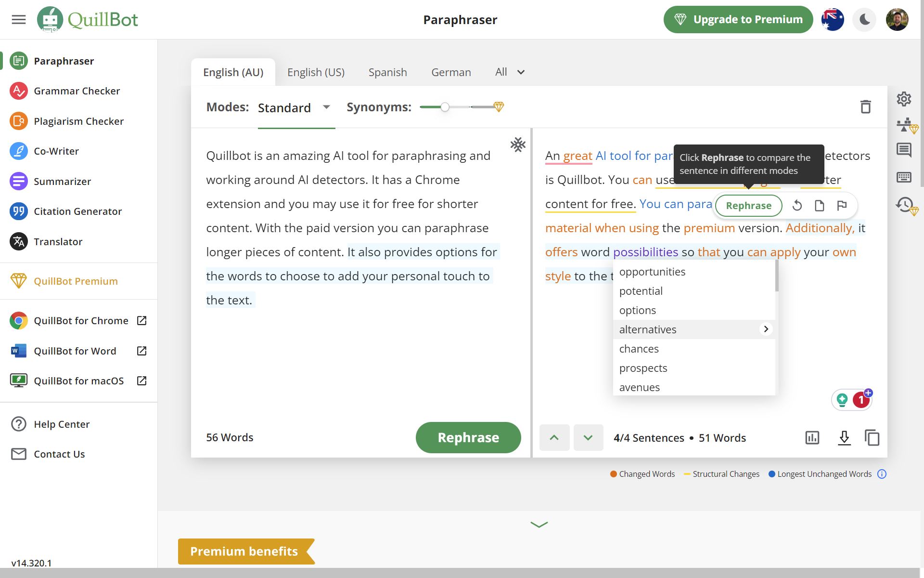Viewport: 924px width, 578px height.
Task: Adjust the Synonyms slider
Action: [445, 107]
